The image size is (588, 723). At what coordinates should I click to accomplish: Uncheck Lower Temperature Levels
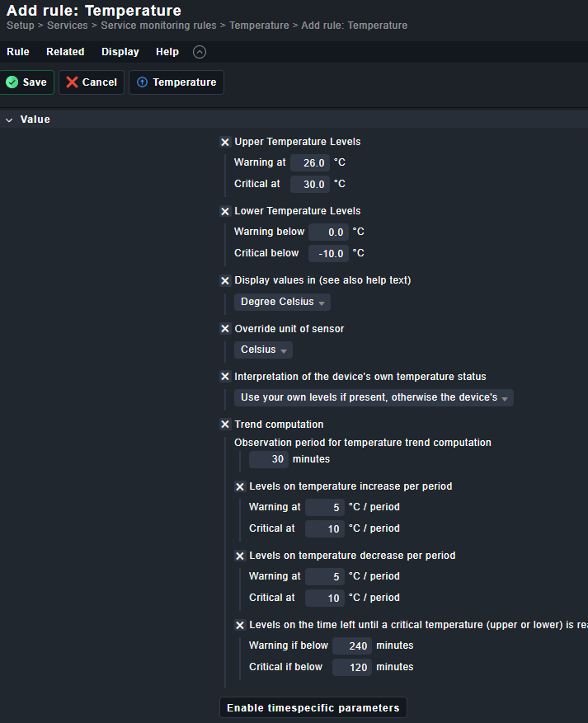pyautogui.click(x=225, y=211)
